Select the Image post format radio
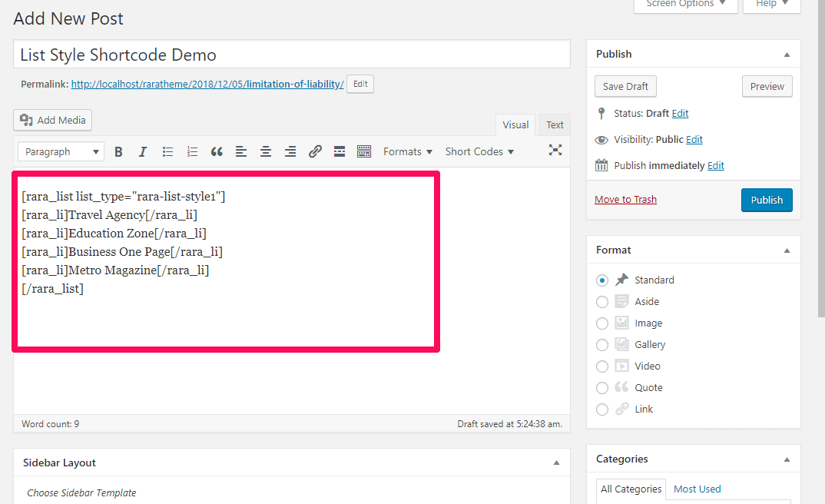The width and height of the screenshot is (825, 504). point(602,323)
